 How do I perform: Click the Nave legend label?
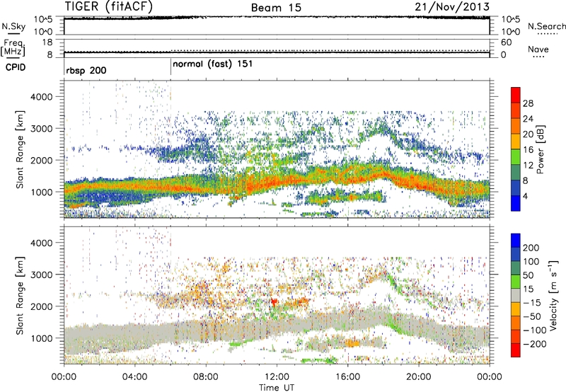pyautogui.click(x=538, y=49)
